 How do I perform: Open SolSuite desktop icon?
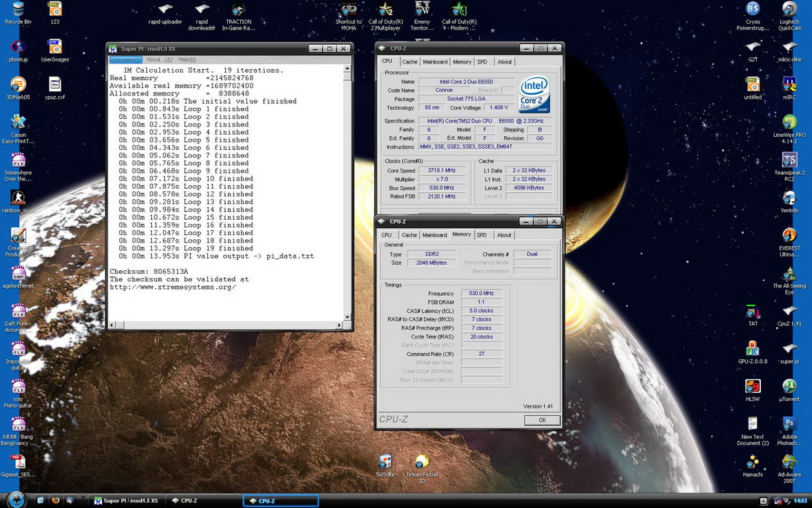click(385, 466)
